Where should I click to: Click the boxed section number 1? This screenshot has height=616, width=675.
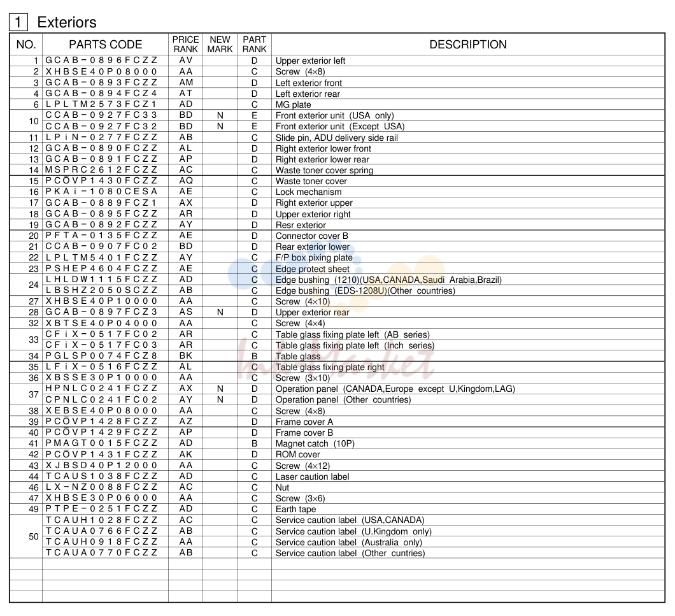click(x=18, y=22)
